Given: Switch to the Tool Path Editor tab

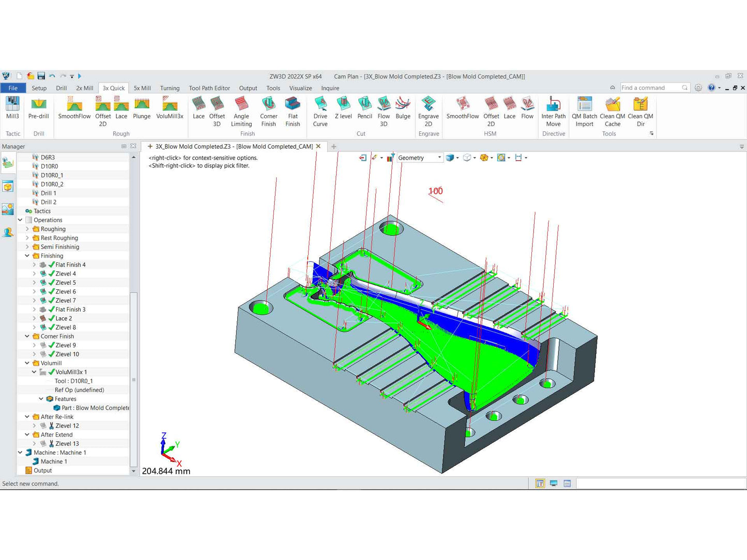Looking at the screenshot, I should click(209, 88).
